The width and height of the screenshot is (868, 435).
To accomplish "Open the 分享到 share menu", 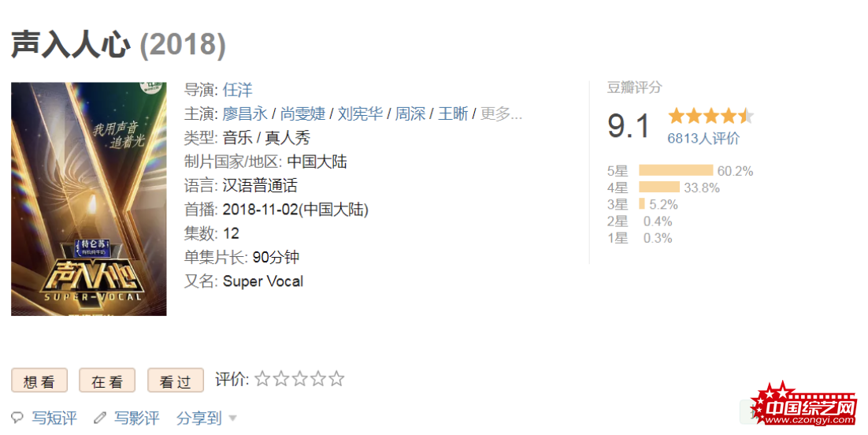I will point(199,418).
